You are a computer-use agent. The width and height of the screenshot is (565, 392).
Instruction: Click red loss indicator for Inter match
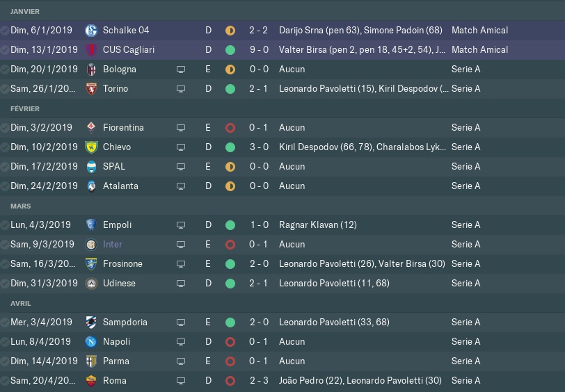tap(230, 245)
